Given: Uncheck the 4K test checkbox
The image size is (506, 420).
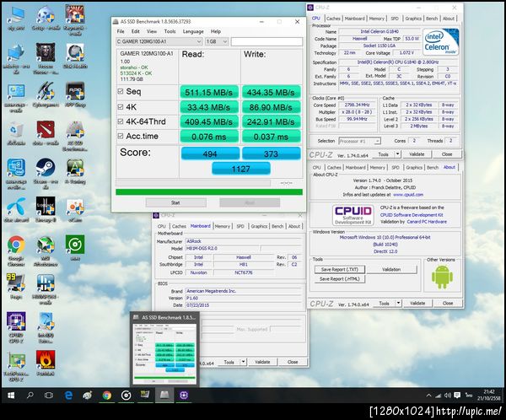Looking at the screenshot, I should pos(121,107).
